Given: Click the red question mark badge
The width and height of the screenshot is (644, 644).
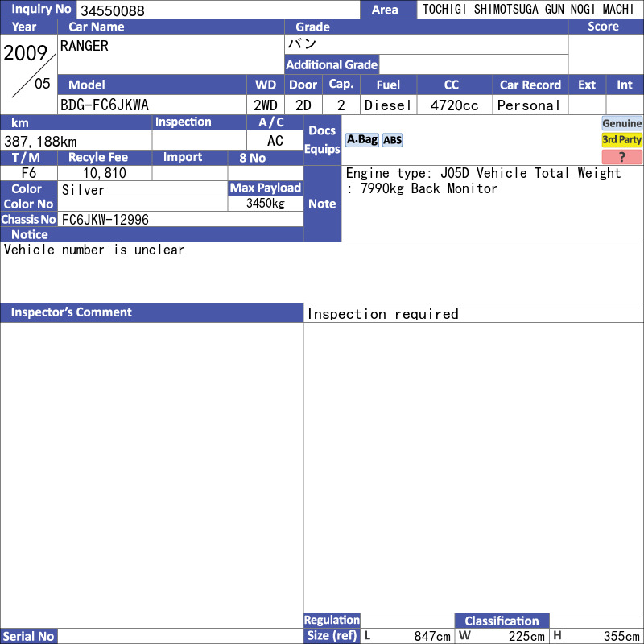Looking at the screenshot, I should [621, 157].
